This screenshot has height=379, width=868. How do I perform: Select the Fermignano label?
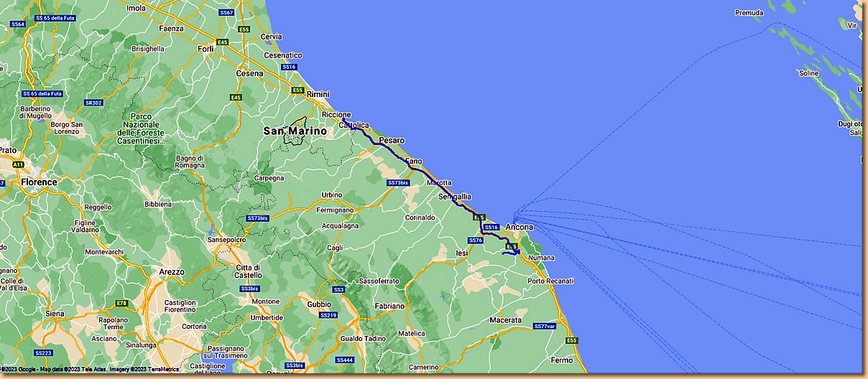coord(336,210)
